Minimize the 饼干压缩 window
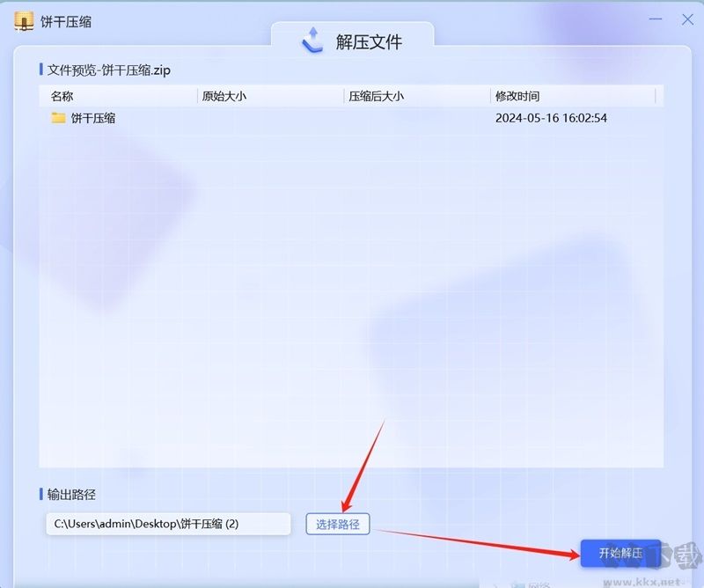This screenshot has width=704, height=588. (x=655, y=19)
